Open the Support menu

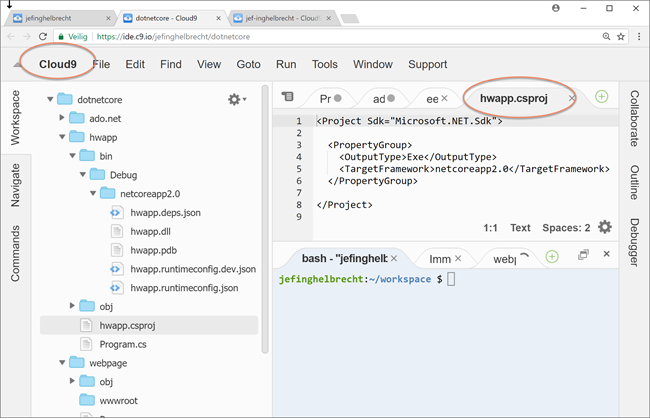(x=427, y=64)
